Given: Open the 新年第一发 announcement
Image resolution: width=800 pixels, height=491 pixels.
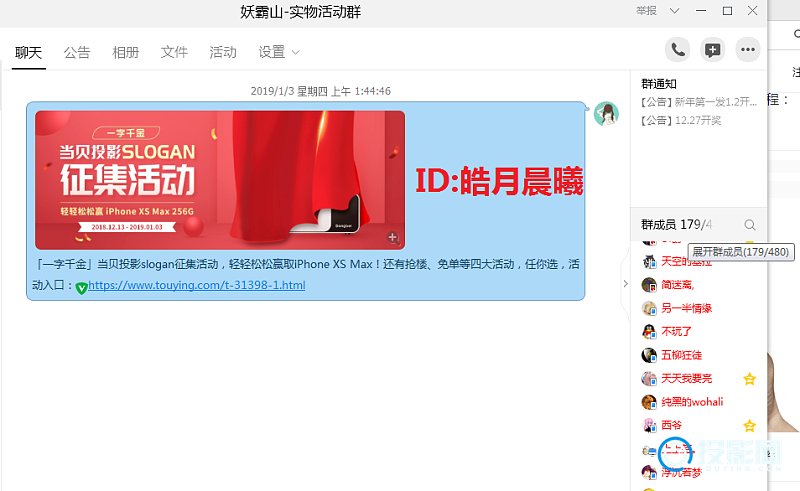Looking at the screenshot, I should pyautogui.click(x=699, y=102).
